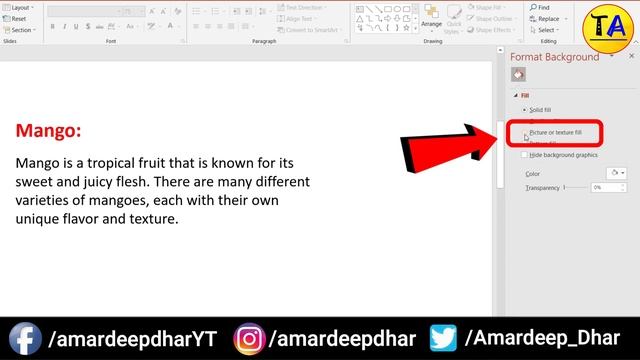640x360 pixels.
Task: Collapse the Fill section triangle
Action: coord(516,95)
